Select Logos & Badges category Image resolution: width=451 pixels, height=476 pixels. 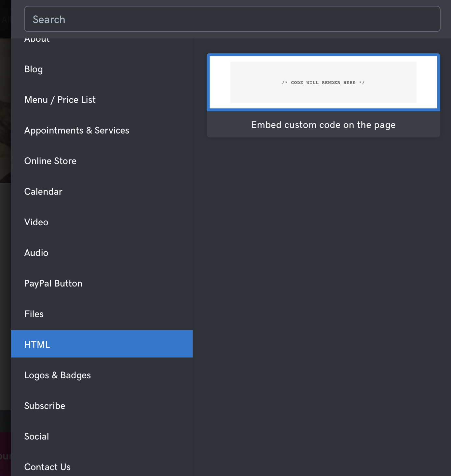57,375
